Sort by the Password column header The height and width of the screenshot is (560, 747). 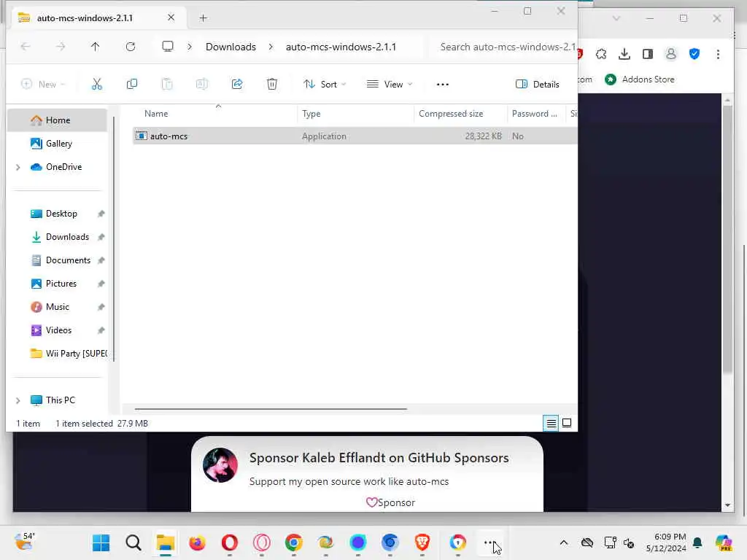click(x=534, y=114)
